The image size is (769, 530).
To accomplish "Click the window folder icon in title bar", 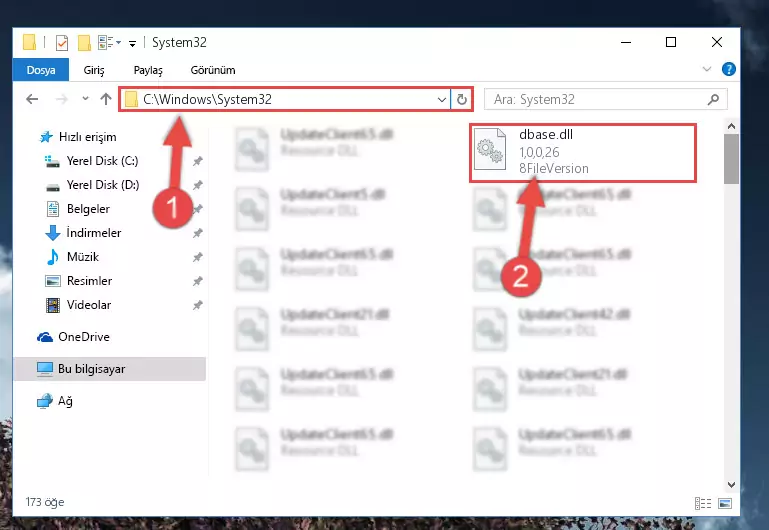I will click(29, 43).
